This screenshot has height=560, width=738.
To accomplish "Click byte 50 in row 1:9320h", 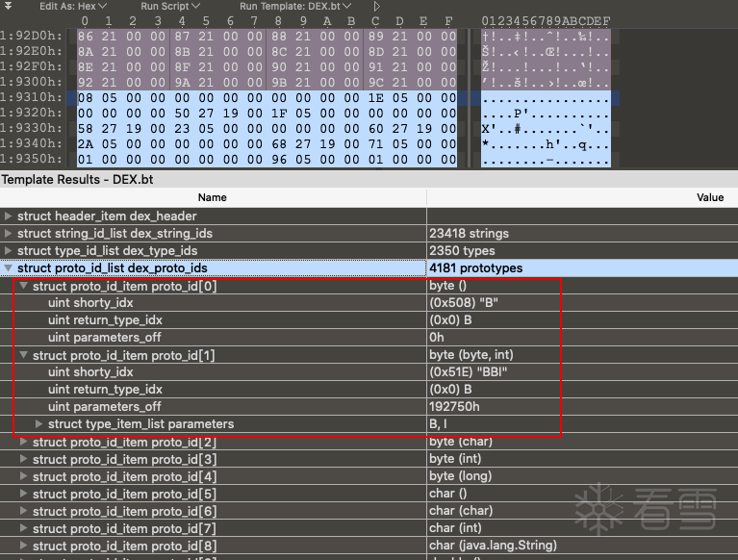I will tap(182, 114).
